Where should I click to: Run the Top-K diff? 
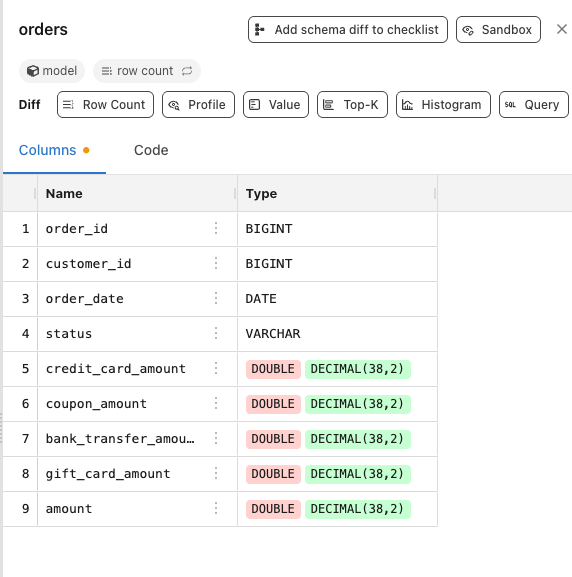(352, 105)
